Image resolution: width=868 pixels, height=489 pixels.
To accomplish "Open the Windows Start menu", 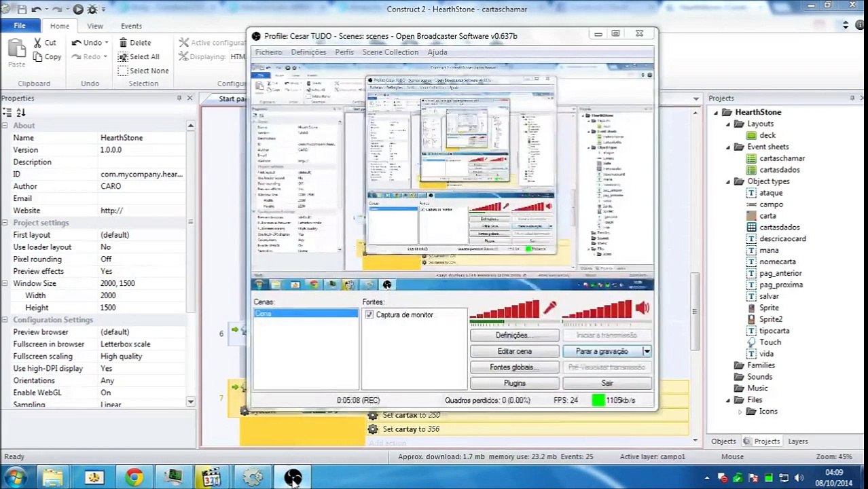I will (14, 477).
